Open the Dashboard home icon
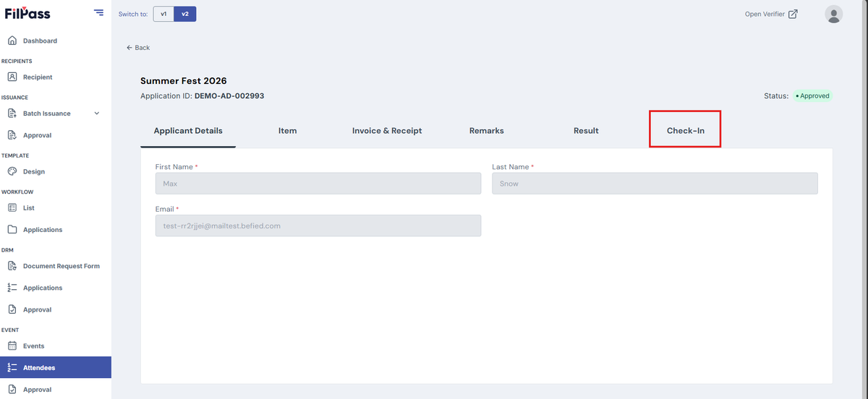Image resolution: width=868 pixels, height=399 pixels. tap(12, 40)
